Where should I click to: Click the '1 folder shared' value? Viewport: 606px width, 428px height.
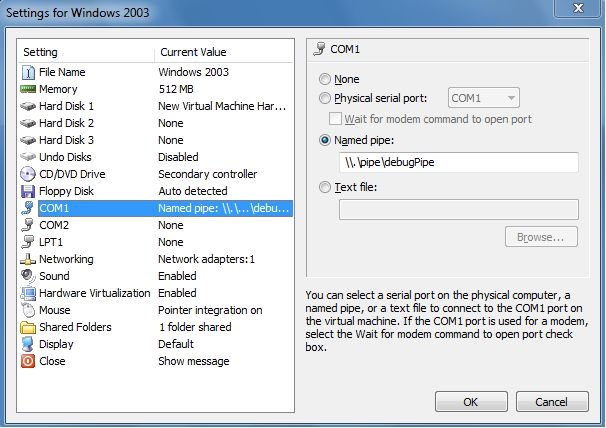click(x=195, y=327)
